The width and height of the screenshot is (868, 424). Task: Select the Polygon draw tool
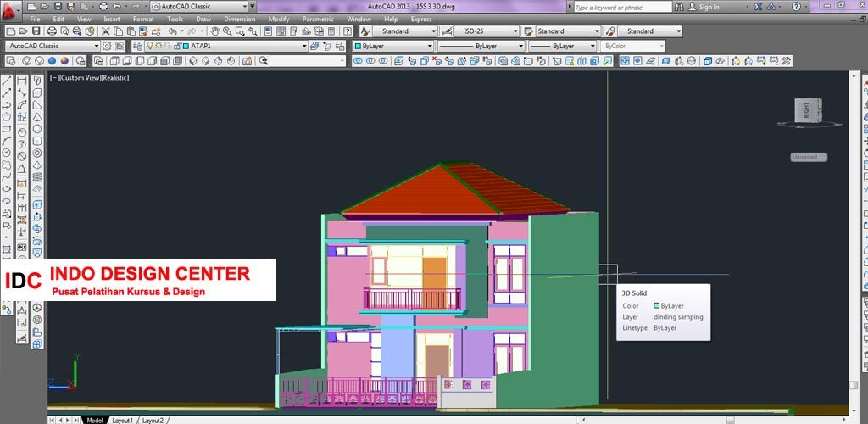(7, 117)
